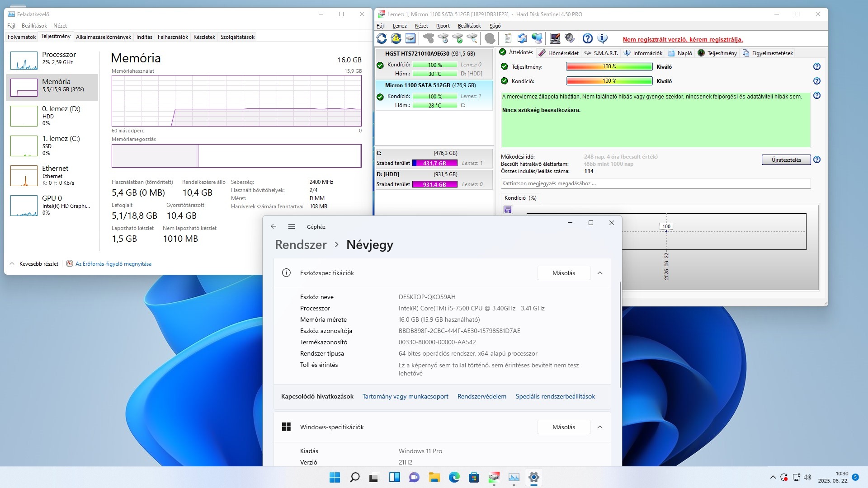The width and height of the screenshot is (868, 488).
Task: Open the Settings hamburger navigation menu
Action: (x=292, y=226)
